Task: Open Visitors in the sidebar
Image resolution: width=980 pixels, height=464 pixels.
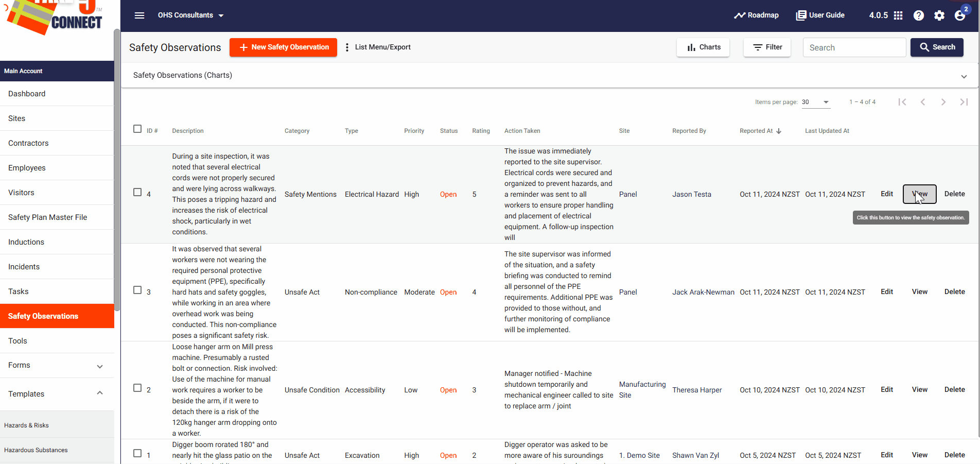Action: pos(57,193)
